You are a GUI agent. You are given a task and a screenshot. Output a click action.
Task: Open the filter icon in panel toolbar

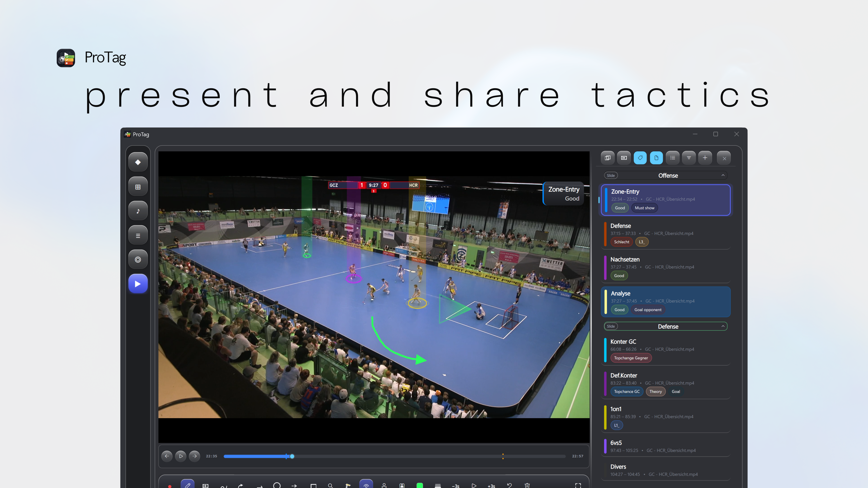689,158
